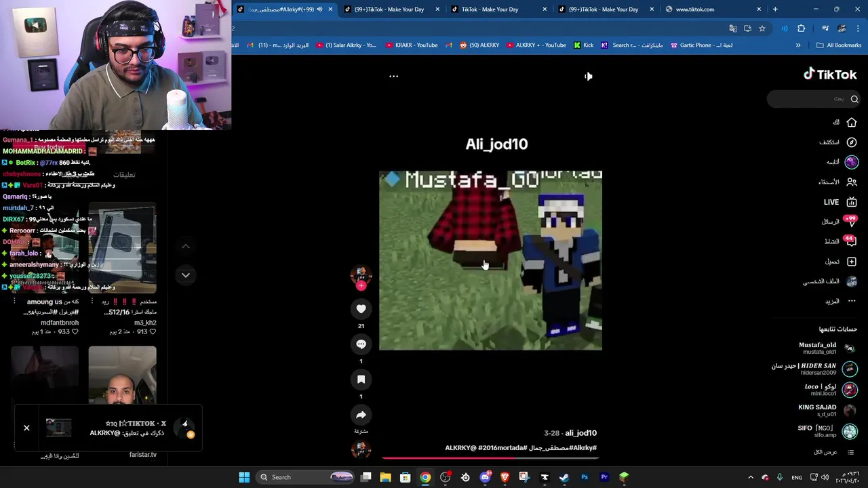Click the taskbar Search box
Screen dimensions: 868x488
307,477
